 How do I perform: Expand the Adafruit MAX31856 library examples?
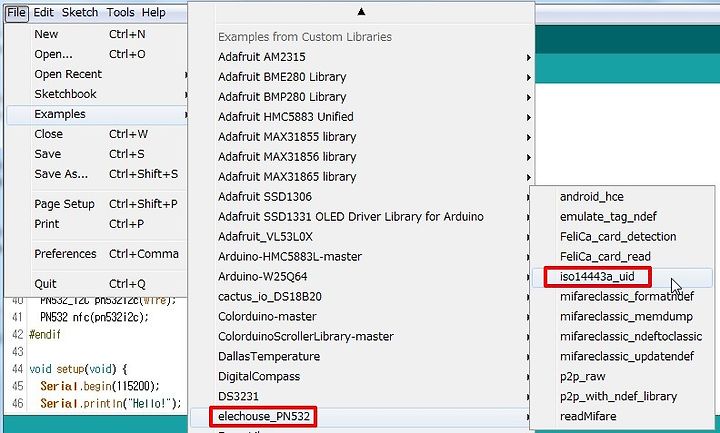pos(361,157)
